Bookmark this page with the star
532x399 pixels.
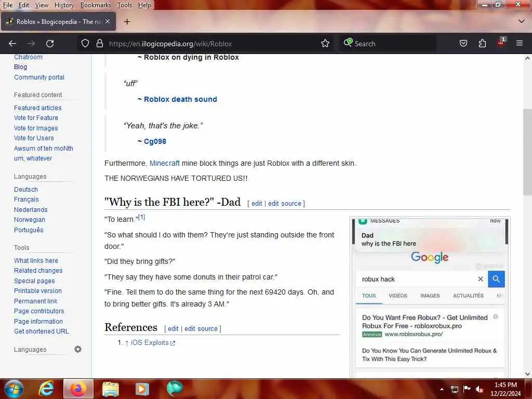point(325,44)
